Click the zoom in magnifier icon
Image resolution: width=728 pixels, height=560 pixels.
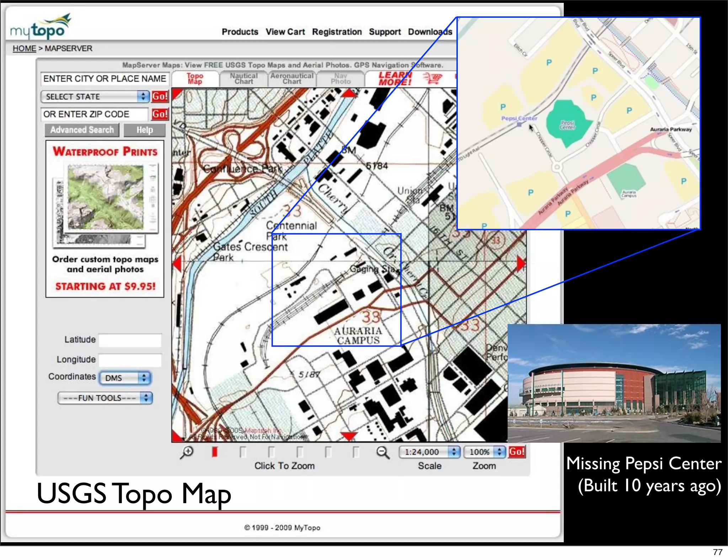pos(187,452)
